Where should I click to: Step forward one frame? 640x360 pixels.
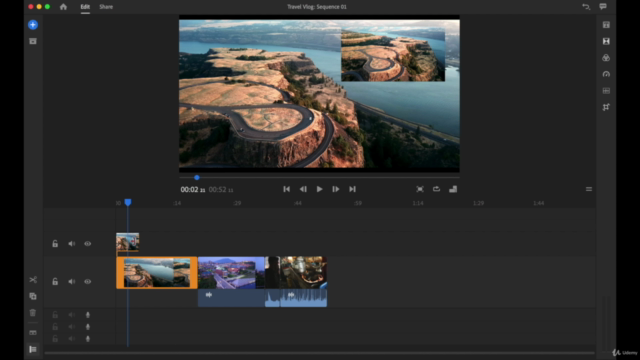point(336,189)
